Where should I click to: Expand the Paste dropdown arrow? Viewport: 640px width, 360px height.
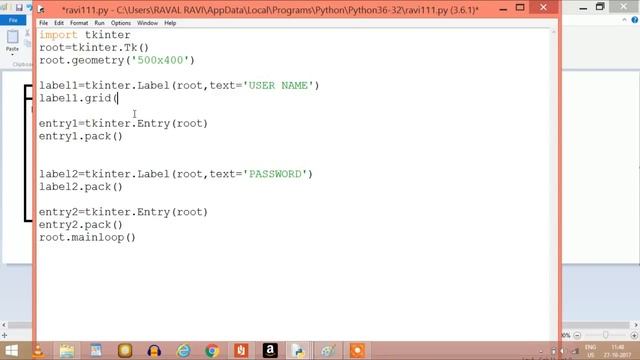click(x=12, y=54)
